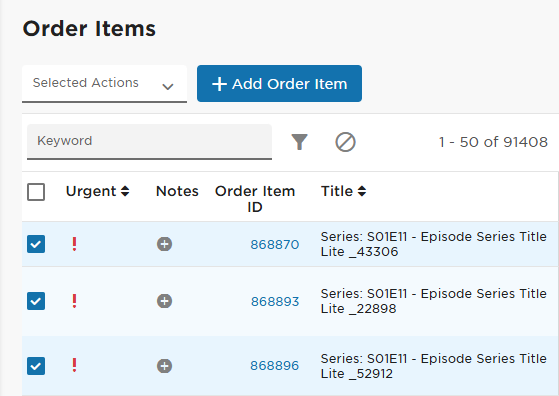
Task: Open order item link 868870
Action: (275, 245)
